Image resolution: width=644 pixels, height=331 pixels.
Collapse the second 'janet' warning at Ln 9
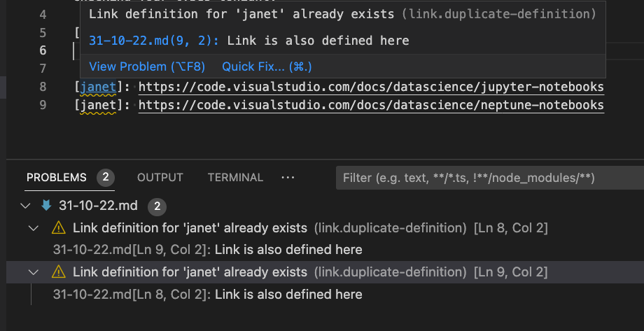click(32, 272)
